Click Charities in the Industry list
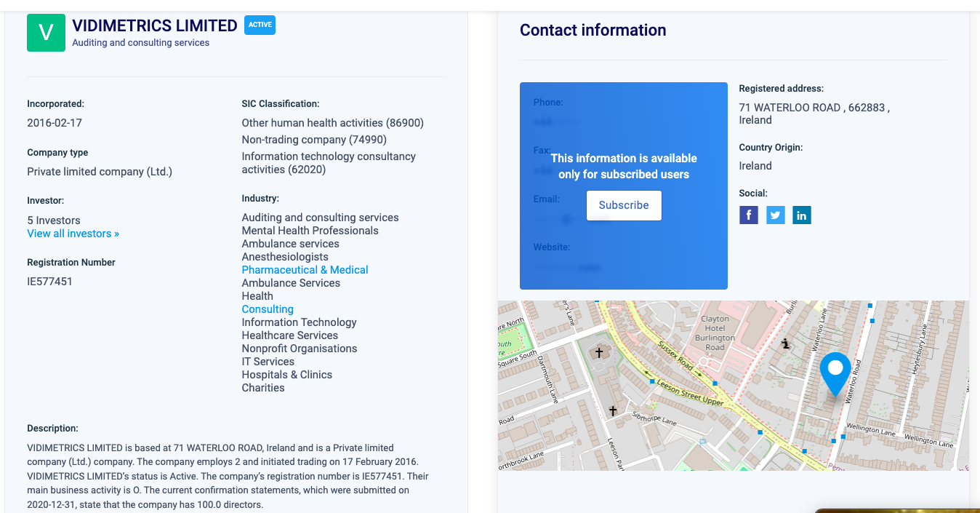Screen dimensions: 980x513 coord(263,388)
